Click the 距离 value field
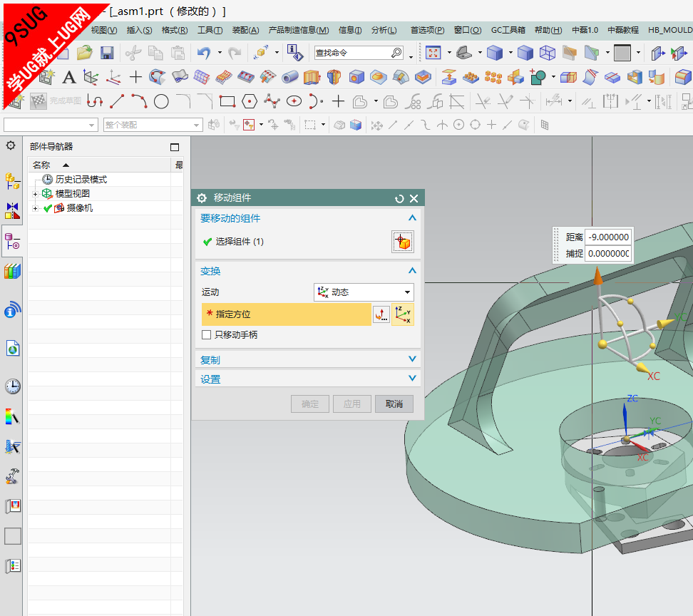The height and width of the screenshot is (616, 693). 608,237
